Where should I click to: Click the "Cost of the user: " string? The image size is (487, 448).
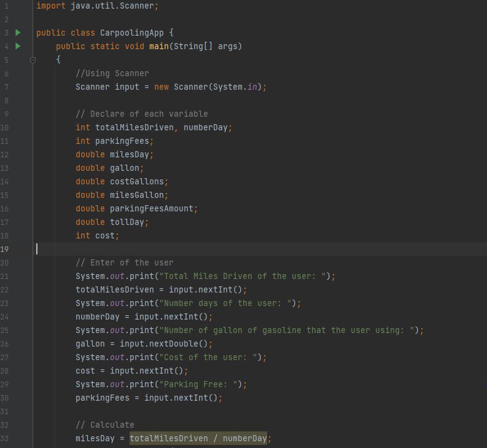pos(208,358)
